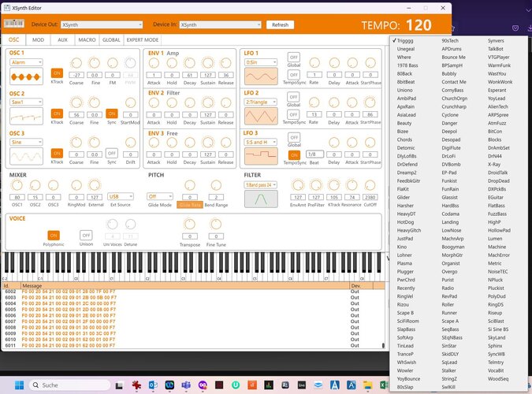Open Task View in the taskbar
The image size is (532, 394).
119,385
